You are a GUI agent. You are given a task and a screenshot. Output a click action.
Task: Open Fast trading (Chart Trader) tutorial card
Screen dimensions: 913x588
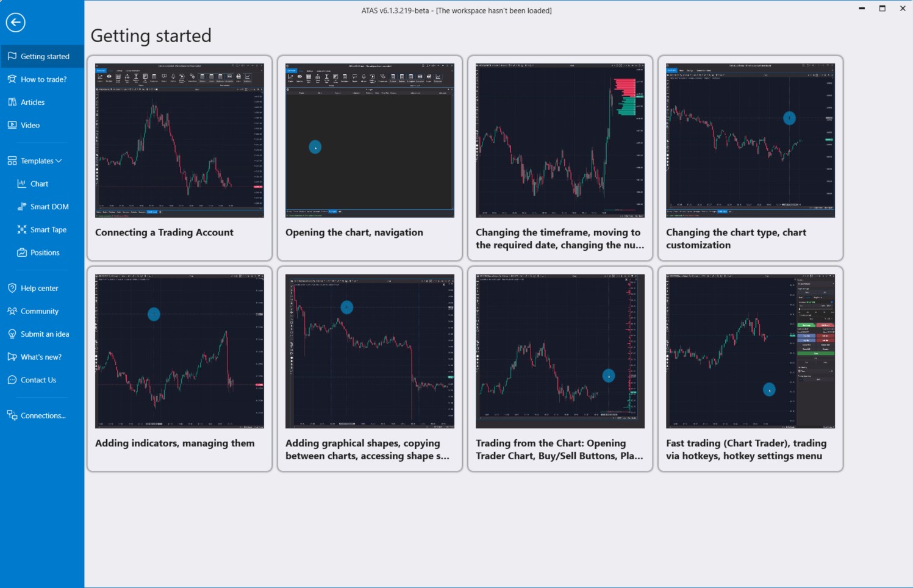[x=750, y=351]
